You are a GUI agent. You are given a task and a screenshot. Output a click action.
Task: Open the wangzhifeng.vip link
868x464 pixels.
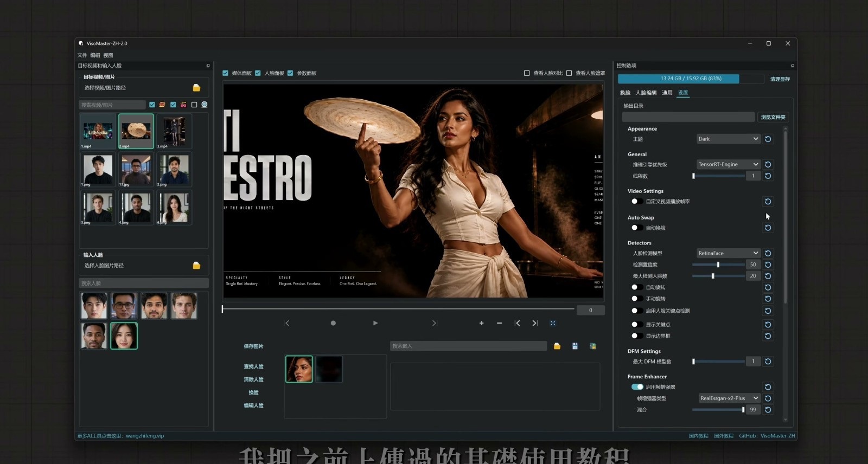click(145, 436)
